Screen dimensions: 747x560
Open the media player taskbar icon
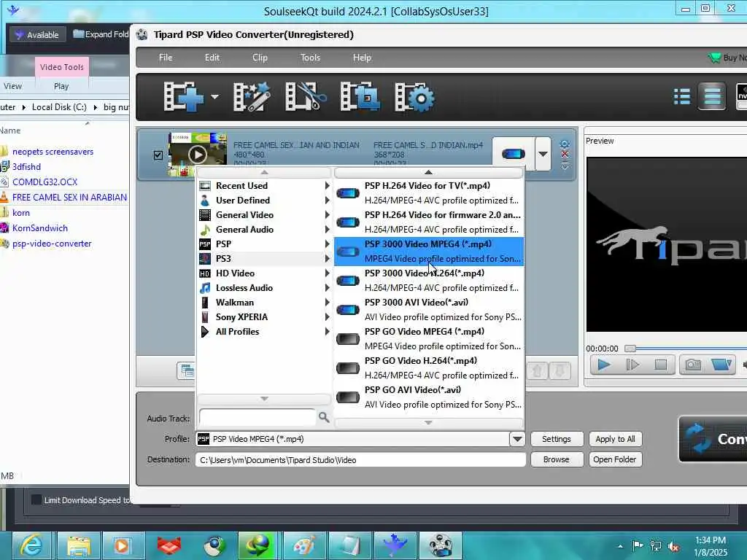pos(123,545)
